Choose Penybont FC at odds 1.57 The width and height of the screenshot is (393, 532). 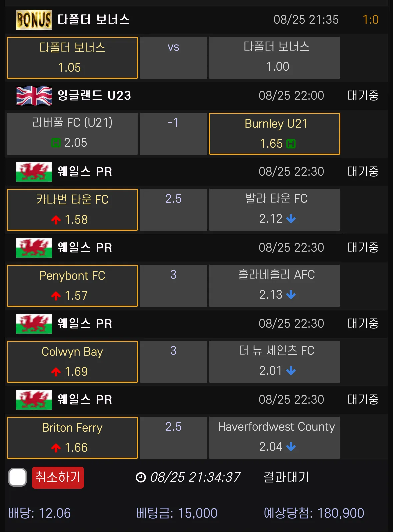[x=72, y=286]
